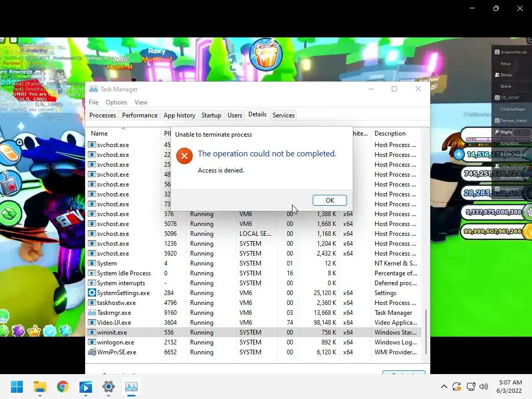Click the green refresh button in game

coord(10,214)
